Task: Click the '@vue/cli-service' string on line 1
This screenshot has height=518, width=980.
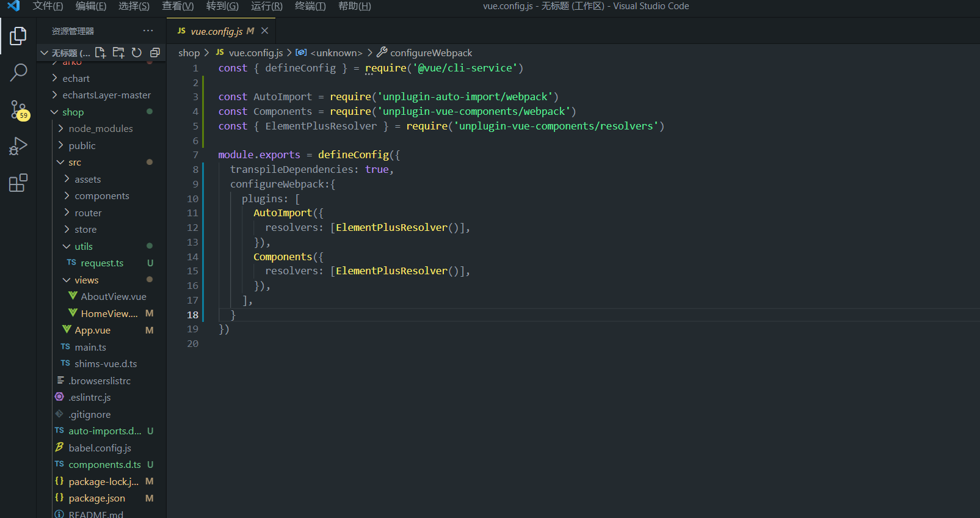Action: 465,68
